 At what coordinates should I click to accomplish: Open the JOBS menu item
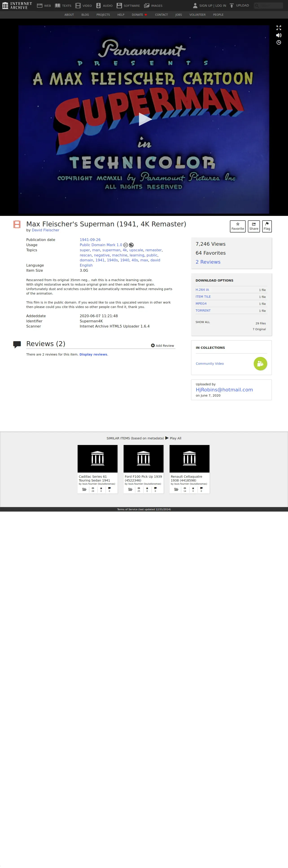(179, 15)
